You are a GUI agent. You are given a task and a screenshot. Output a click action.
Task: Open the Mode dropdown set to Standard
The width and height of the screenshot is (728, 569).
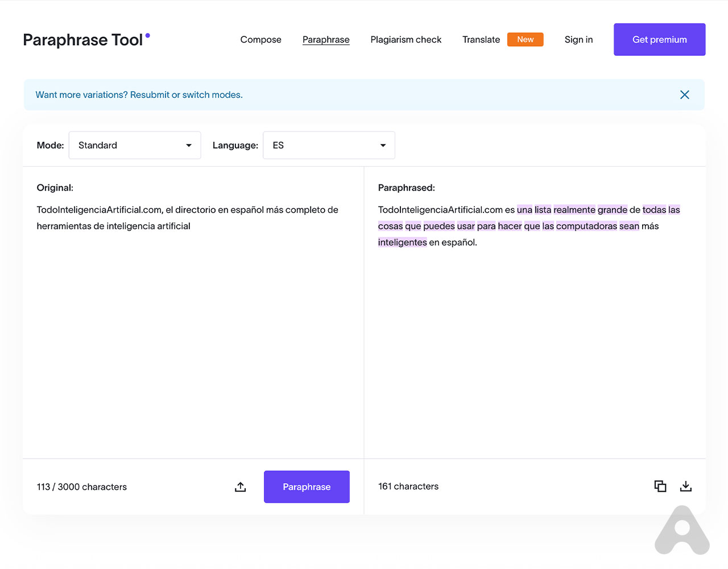click(135, 146)
